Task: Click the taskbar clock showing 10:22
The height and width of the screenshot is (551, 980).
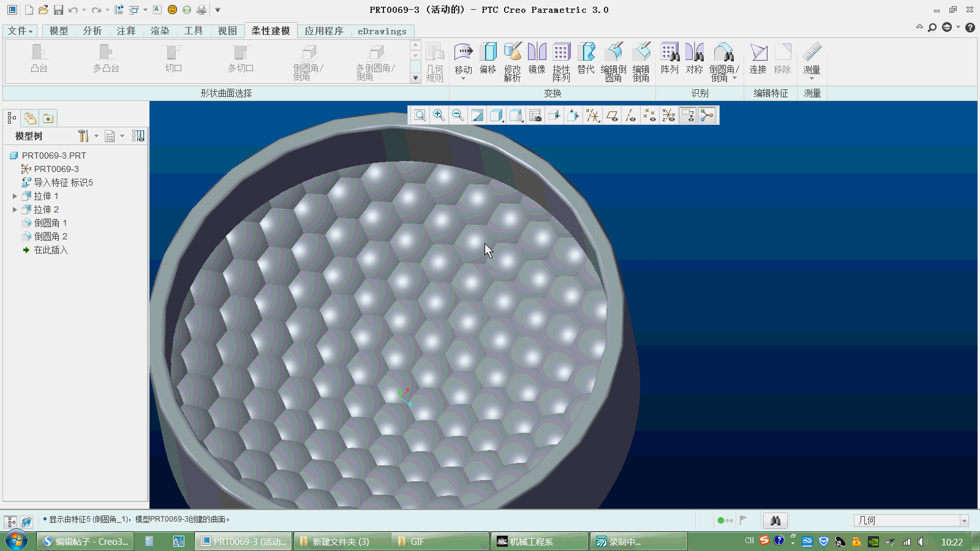Action: click(952, 542)
